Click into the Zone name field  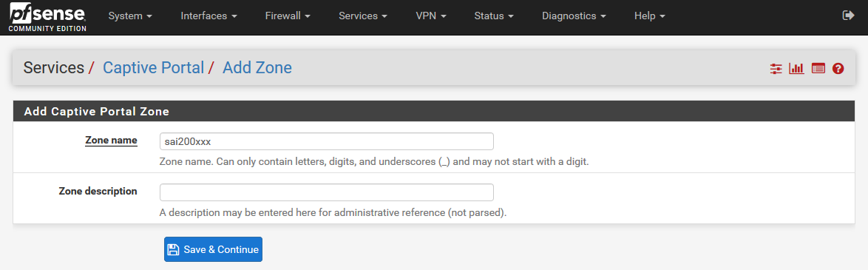click(x=327, y=141)
